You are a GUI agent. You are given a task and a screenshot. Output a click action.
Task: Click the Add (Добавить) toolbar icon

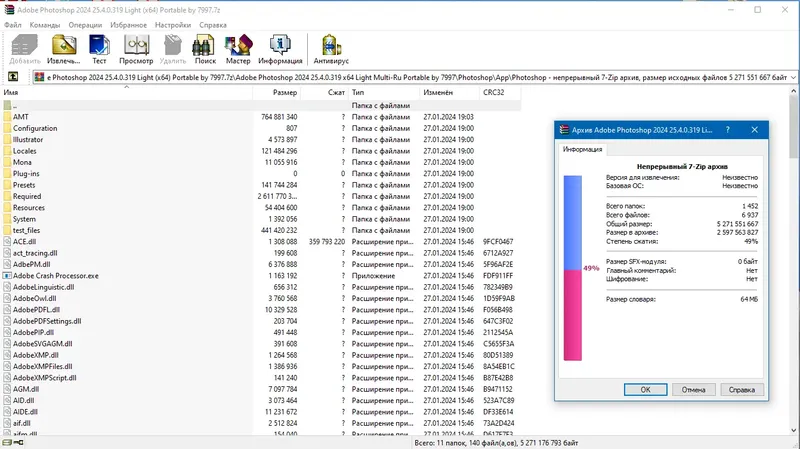click(24, 49)
